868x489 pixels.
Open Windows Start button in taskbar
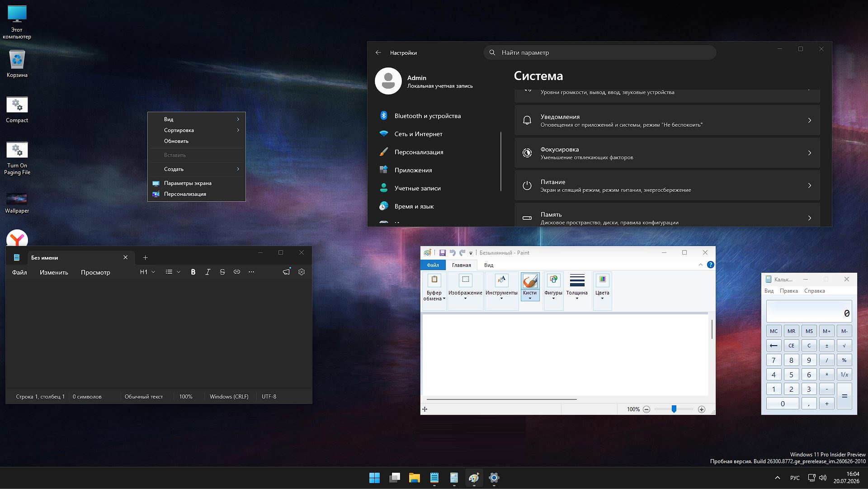[374, 478]
